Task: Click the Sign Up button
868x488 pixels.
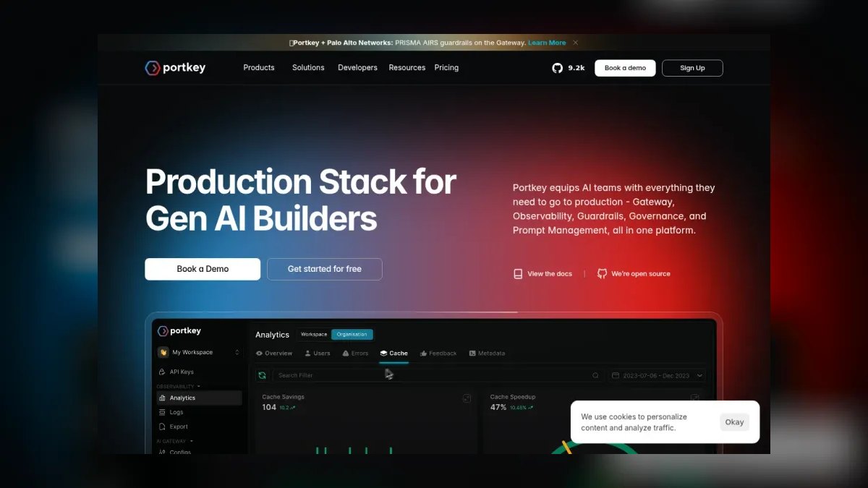Action: 692,68
